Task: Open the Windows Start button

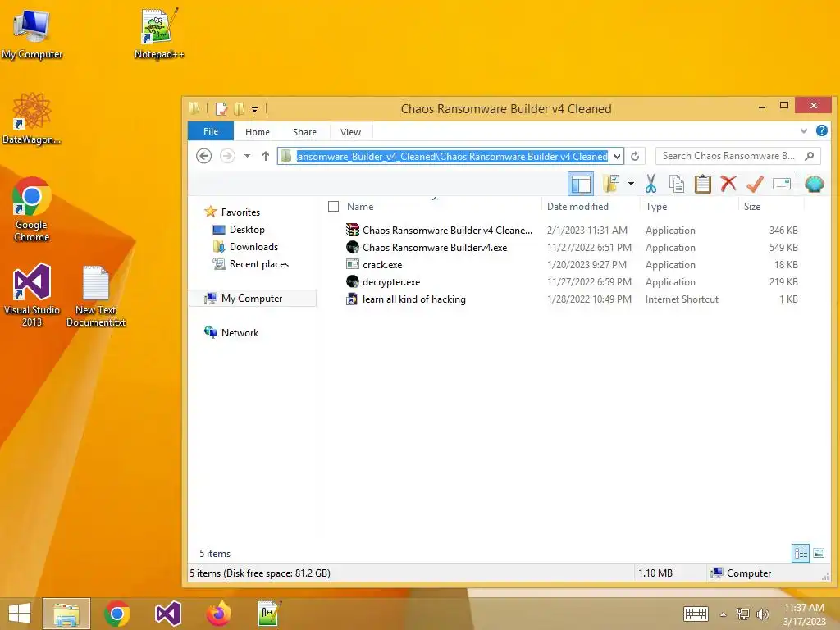Action: click(20, 614)
